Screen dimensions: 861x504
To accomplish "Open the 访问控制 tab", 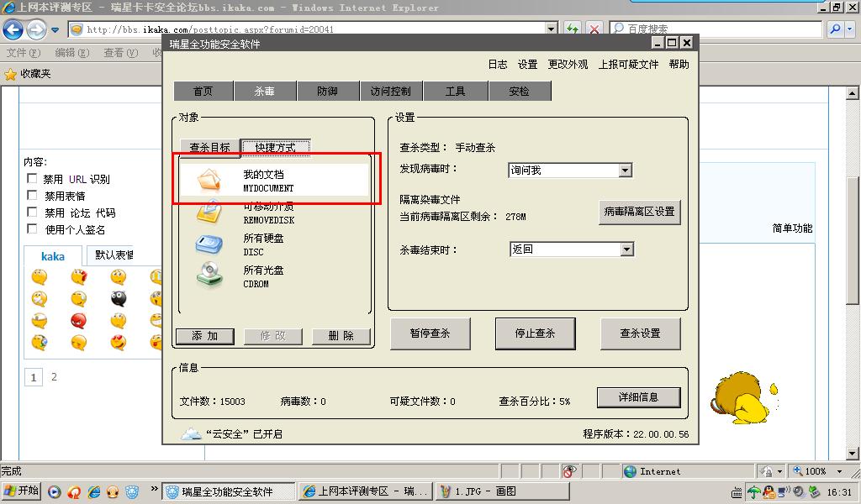I will pyautogui.click(x=391, y=91).
